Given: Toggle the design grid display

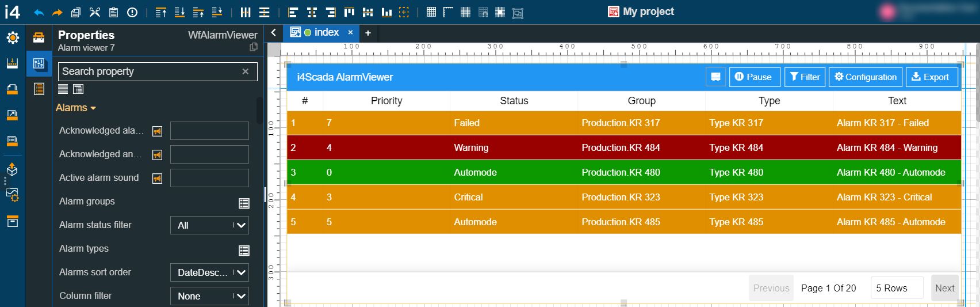Looking at the screenshot, I should 431,12.
